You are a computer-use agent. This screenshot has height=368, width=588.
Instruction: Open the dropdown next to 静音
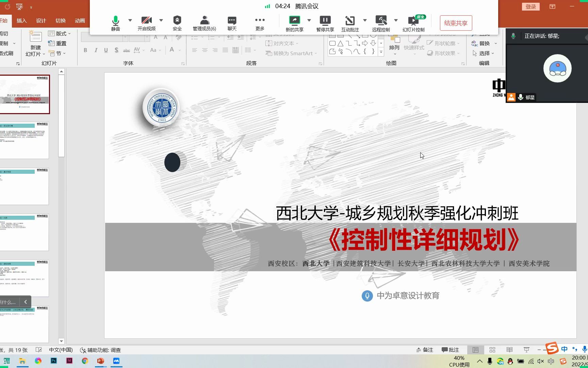click(129, 20)
